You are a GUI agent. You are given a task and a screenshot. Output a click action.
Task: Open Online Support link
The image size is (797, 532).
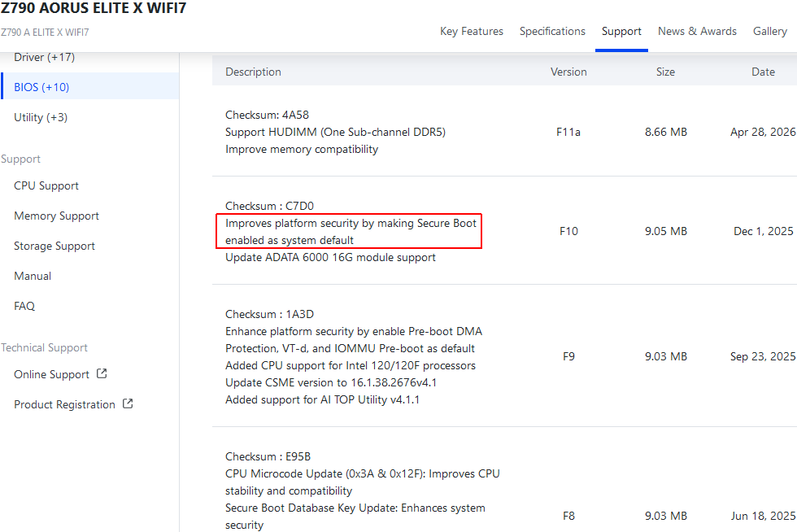click(x=51, y=374)
